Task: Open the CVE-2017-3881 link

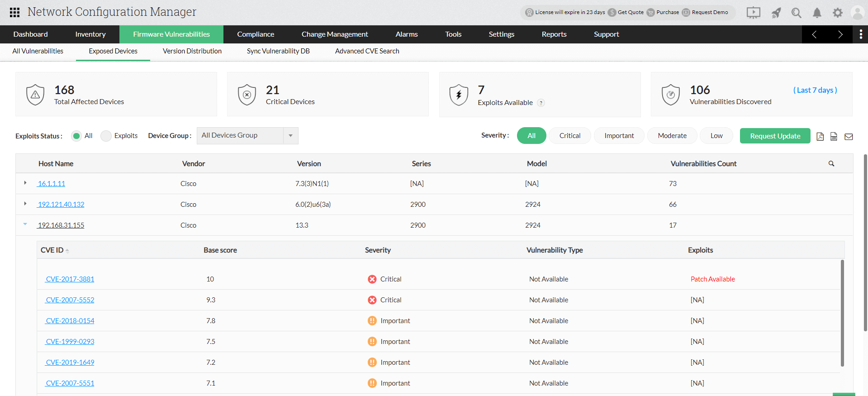Action: (70, 279)
